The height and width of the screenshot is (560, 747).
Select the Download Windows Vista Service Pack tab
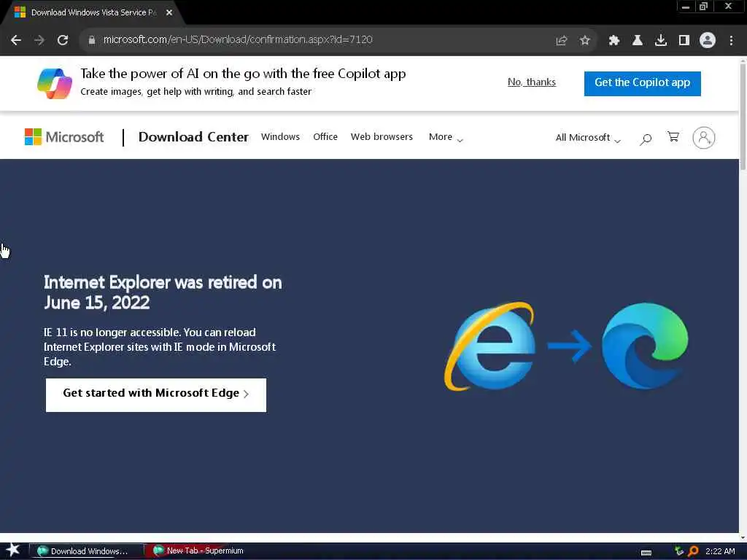coord(93,13)
